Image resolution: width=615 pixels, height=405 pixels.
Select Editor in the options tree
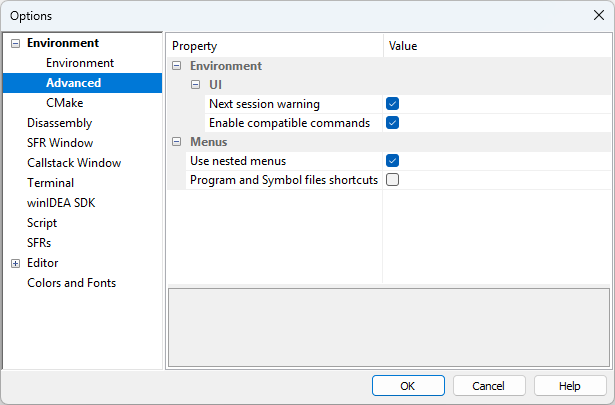click(x=42, y=263)
